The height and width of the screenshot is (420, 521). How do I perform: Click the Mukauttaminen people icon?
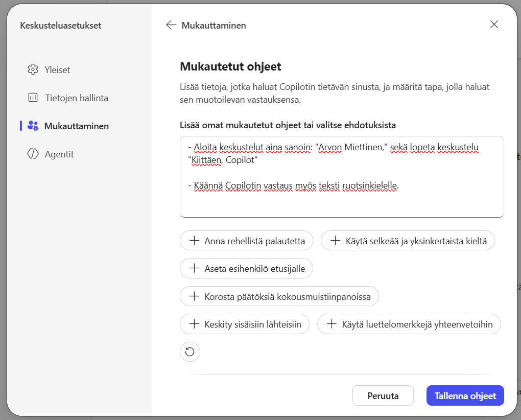[33, 126]
